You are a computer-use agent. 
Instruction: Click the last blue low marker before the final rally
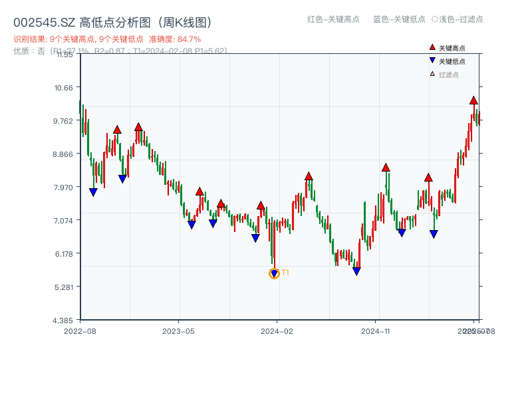434,234
